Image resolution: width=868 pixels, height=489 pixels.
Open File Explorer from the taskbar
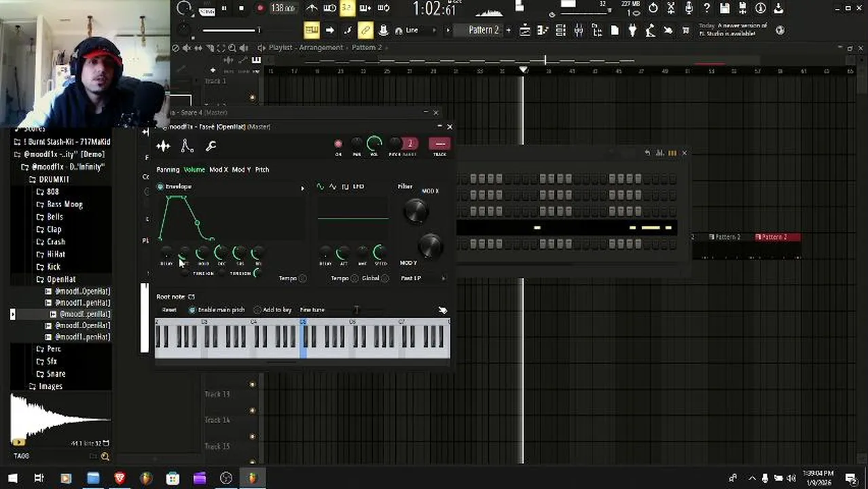93,478
